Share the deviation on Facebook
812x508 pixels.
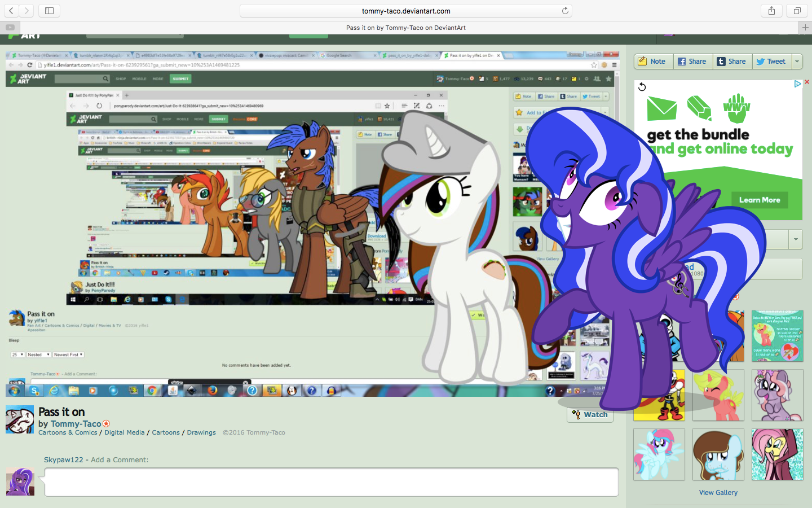pyautogui.click(x=693, y=62)
